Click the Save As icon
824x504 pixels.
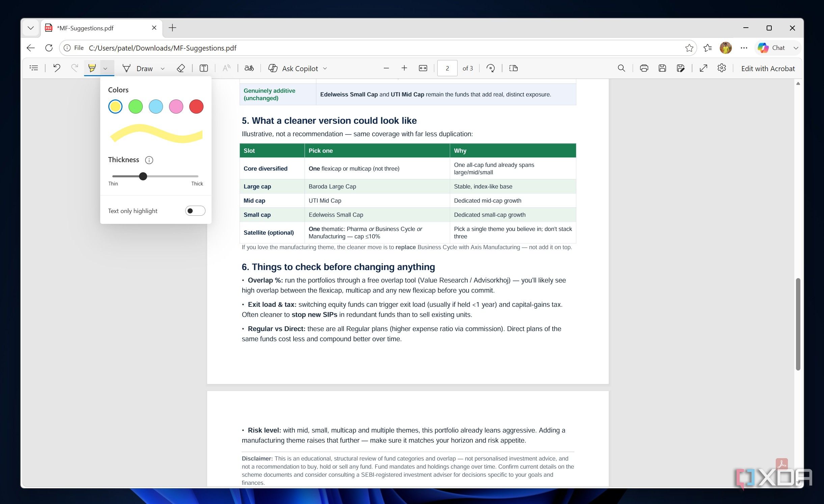680,68
